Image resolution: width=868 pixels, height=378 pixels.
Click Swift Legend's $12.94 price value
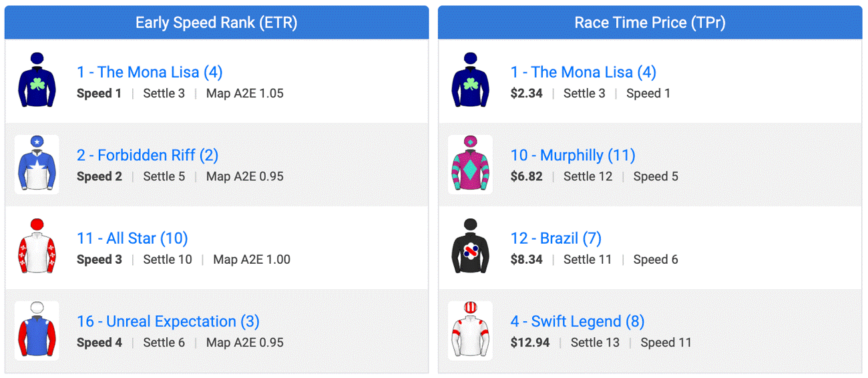coord(530,343)
